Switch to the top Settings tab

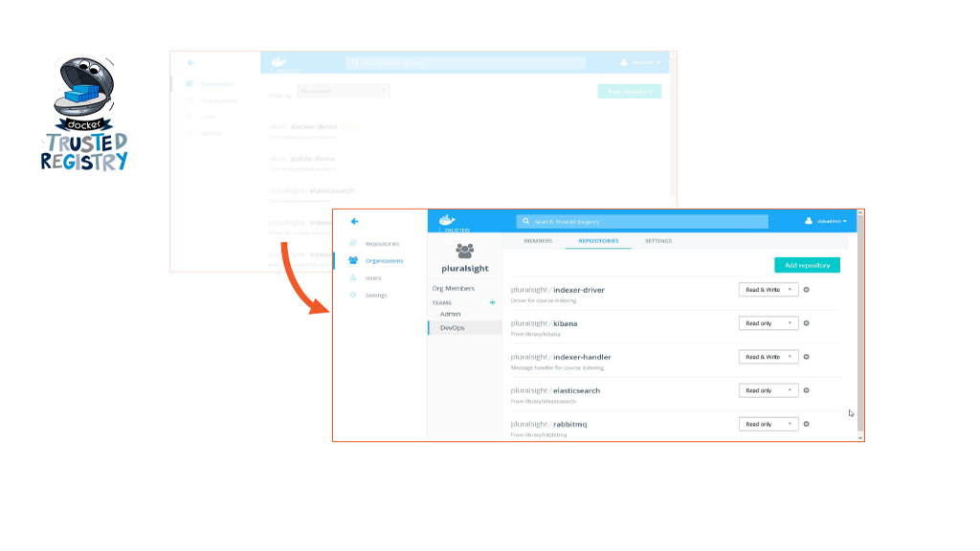click(x=657, y=241)
